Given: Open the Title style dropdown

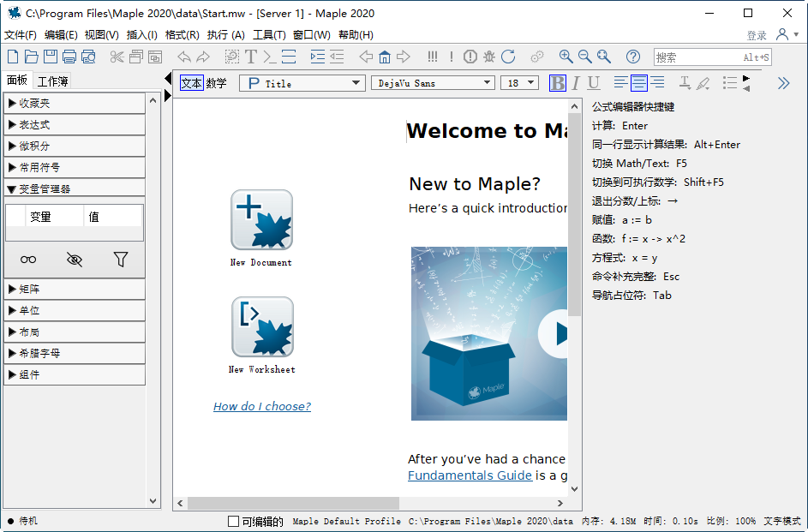Looking at the screenshot, I should (x=302, y=83).
